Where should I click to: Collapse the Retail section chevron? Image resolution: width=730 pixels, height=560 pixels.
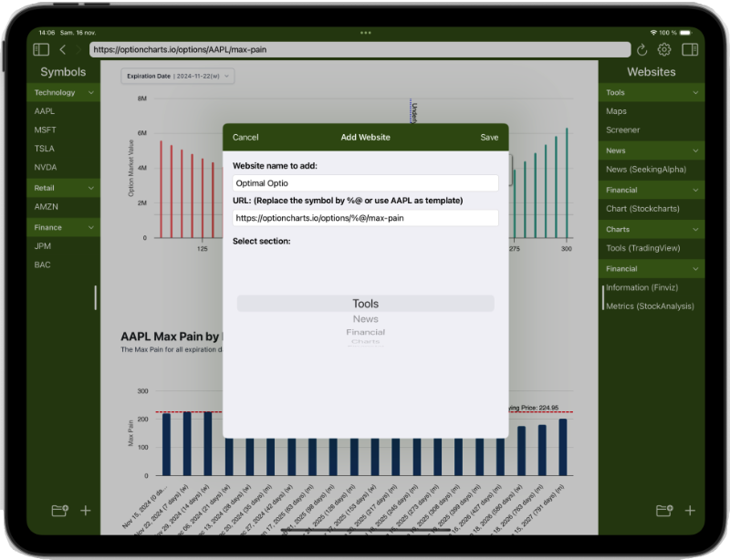coord(91,188)
